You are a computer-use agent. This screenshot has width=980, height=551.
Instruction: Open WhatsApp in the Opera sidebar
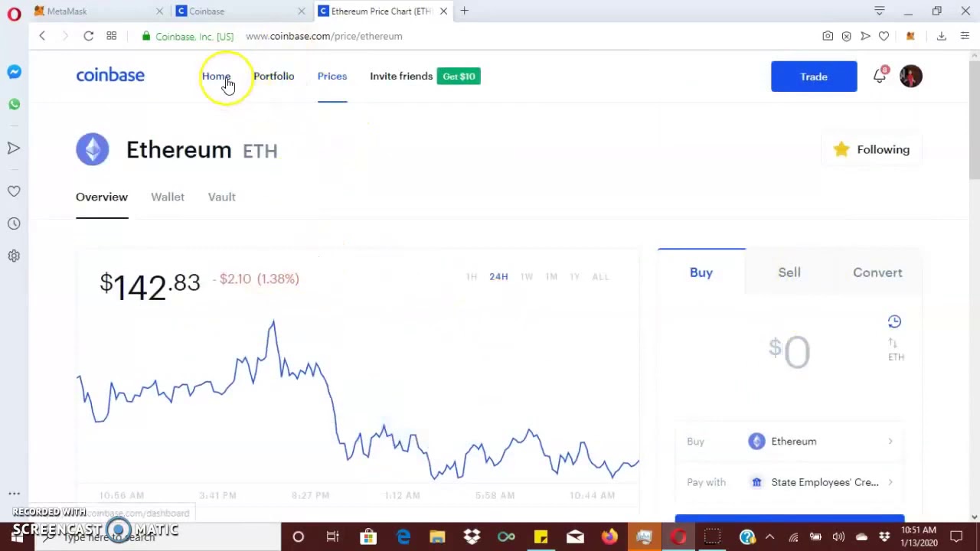pos(14,104)
